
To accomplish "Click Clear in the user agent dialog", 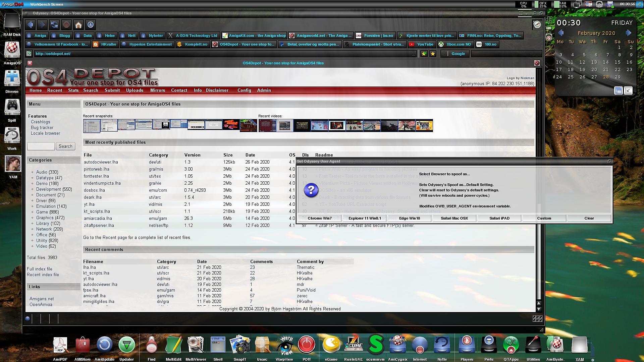I will click(x=589, y=218).
